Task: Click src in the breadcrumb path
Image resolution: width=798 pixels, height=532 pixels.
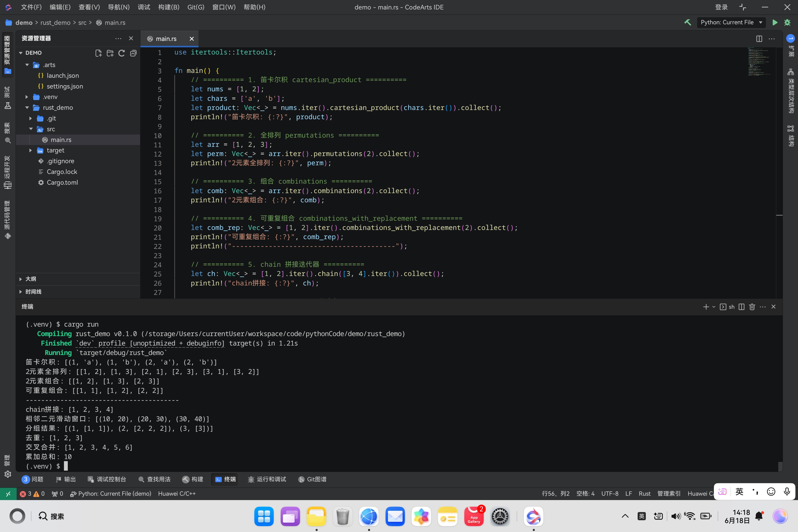Action: [82, 23]
